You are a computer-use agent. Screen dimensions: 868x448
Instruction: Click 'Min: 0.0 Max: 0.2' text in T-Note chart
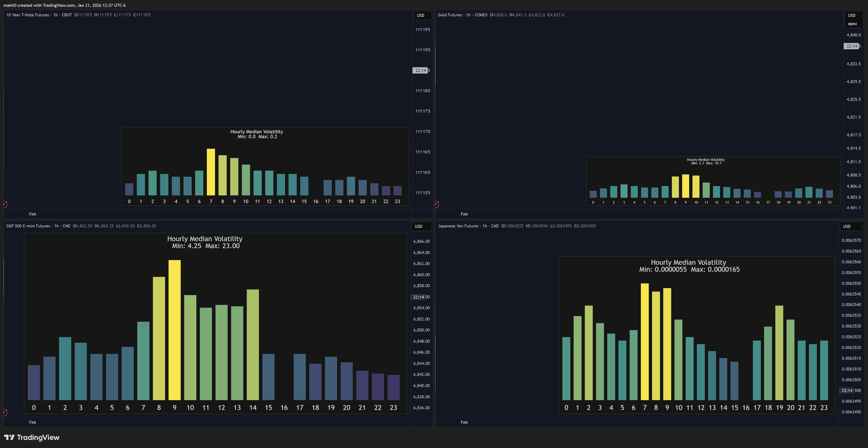coord(257,136)
